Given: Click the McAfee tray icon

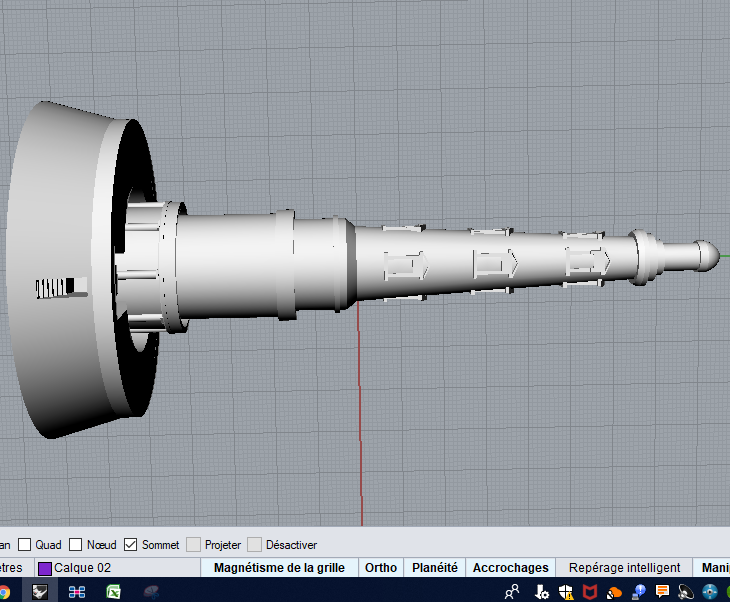Looking at the screenshot, I should click(x=589, y=591).
